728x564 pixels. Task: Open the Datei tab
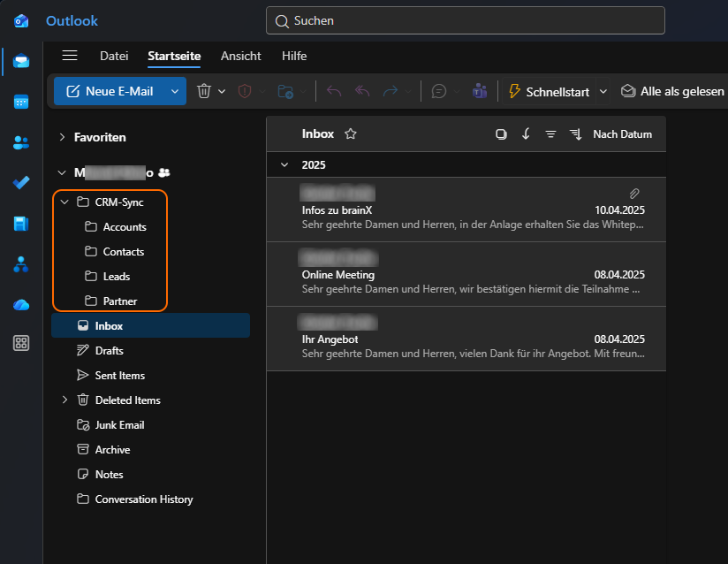click(114, 56)
